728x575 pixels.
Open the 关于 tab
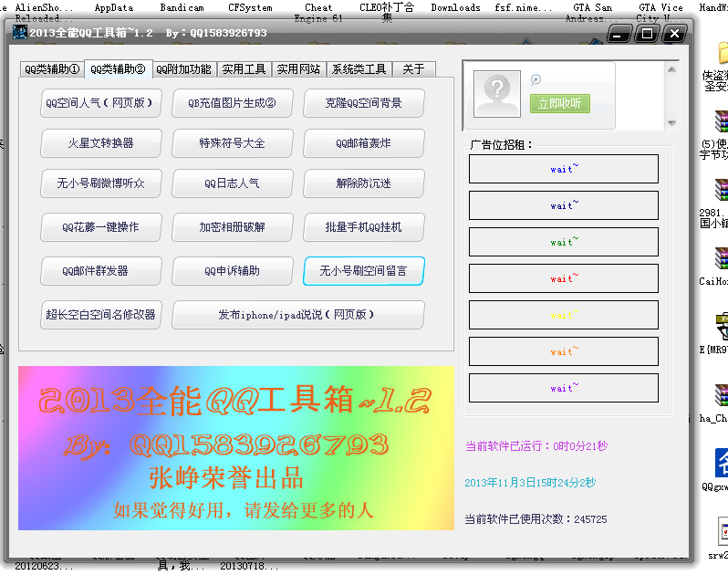pos(413,69)
